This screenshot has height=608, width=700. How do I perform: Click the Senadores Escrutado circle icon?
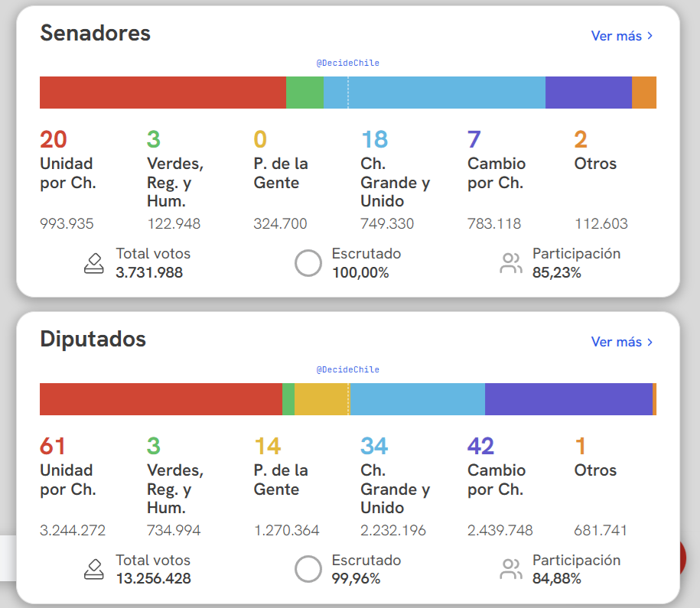click(x=308, y=263)
